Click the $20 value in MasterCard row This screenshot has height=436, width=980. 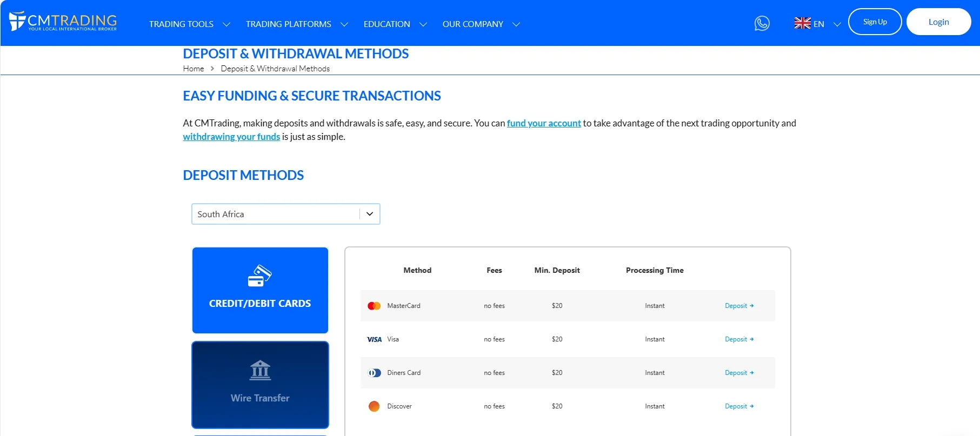pos(557,306)
